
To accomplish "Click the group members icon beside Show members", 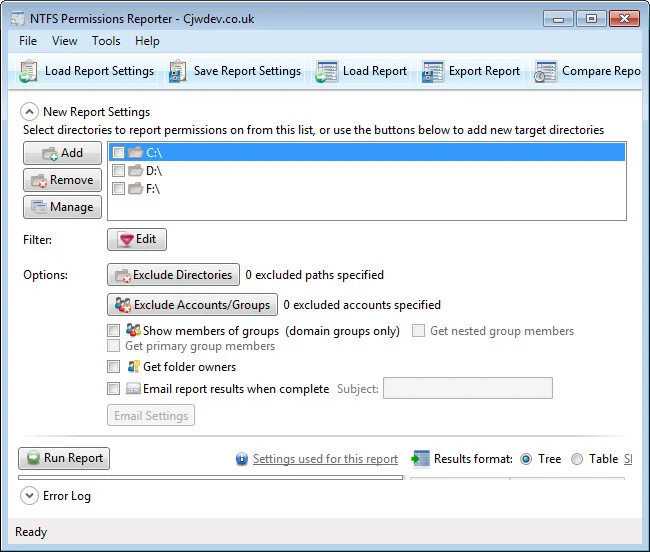I will (x=133, y=330).
